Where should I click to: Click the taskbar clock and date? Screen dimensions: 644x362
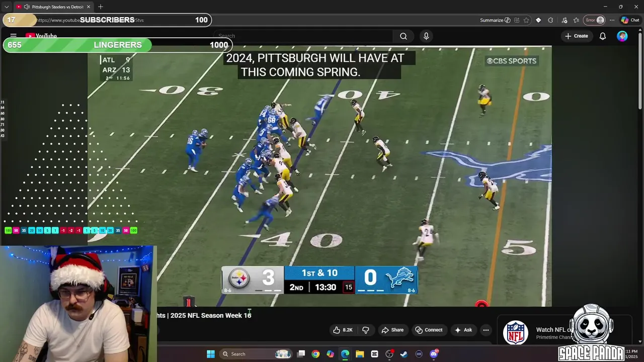click(631, 354)
